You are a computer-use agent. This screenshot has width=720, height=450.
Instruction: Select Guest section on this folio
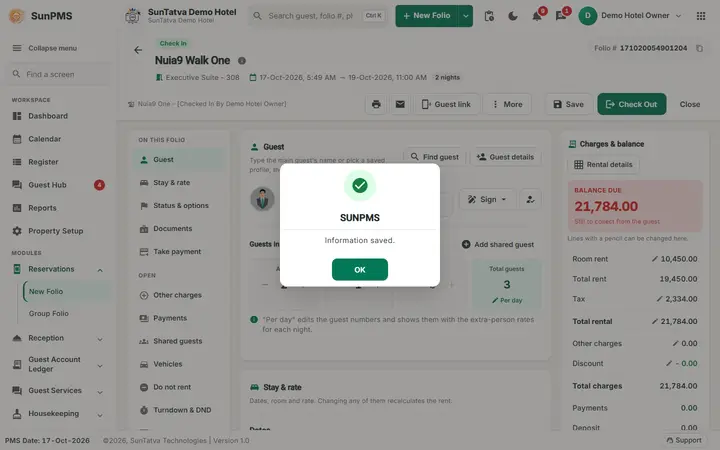pyautogui.click(x=179, y=160)
